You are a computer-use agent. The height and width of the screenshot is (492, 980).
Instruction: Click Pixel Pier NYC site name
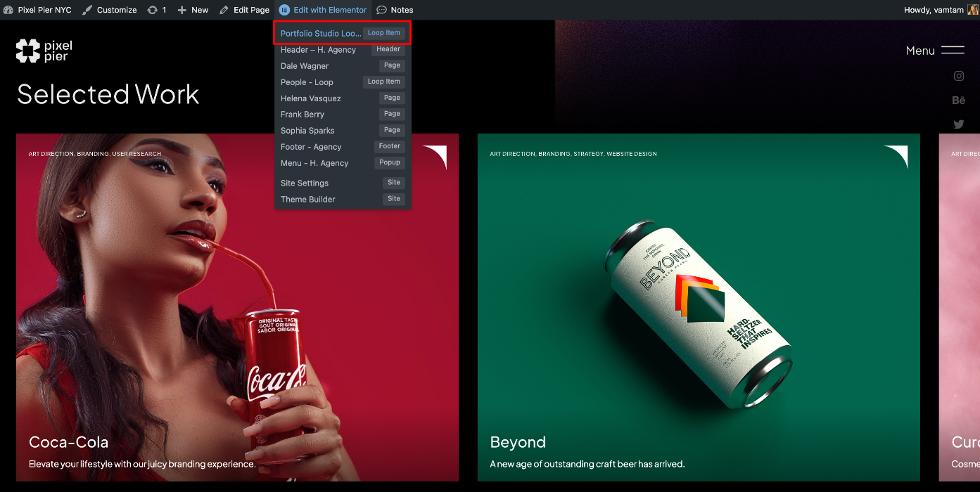coord(44,10)
